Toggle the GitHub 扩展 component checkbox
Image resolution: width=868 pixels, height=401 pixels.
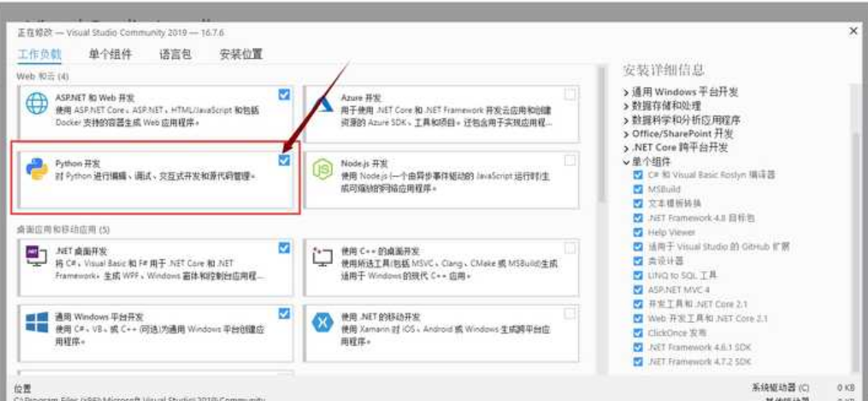click(638, 246)
